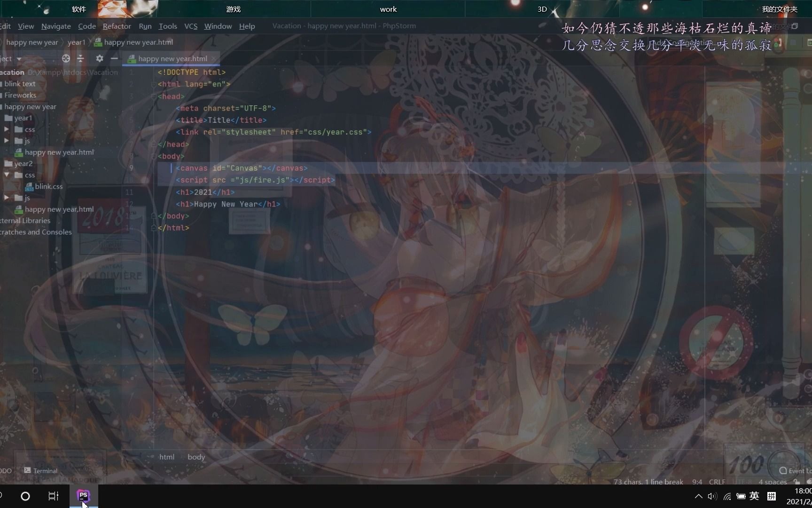Collapse the html tag fold marker
Image resolution: width=812 pixels, height=508 pixels.
[154, 84]
